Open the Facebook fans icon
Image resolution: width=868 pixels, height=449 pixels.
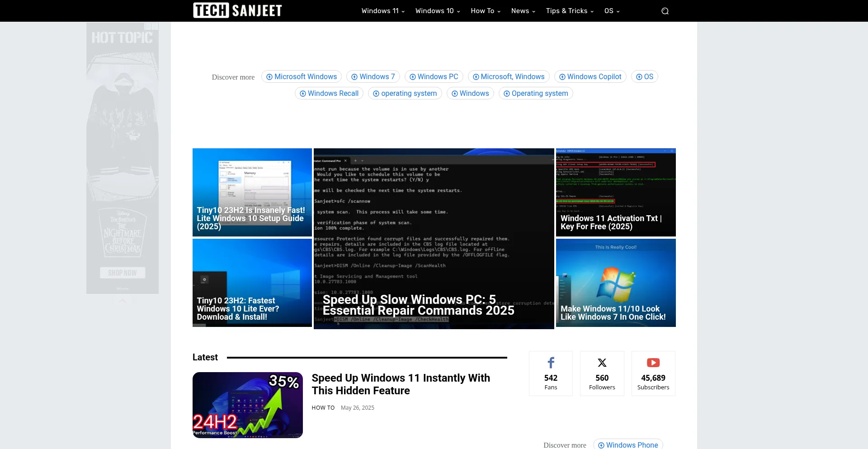551,363
